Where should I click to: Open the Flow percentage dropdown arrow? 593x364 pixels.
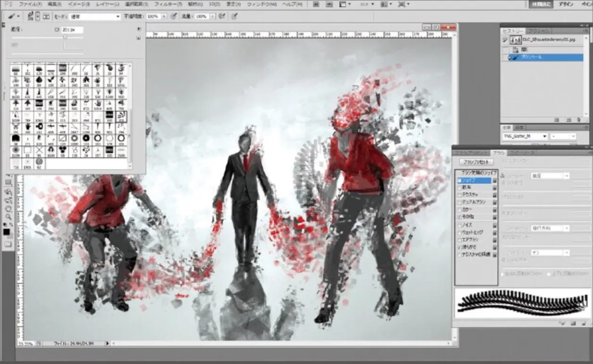(x=212, y=16)
